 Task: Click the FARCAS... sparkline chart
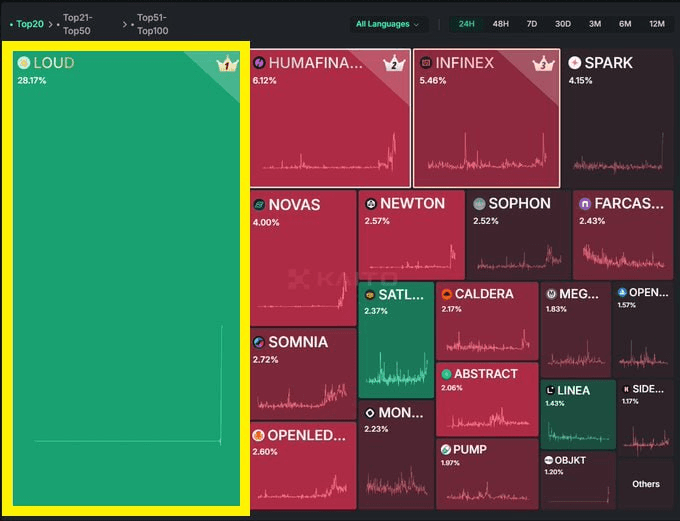coord(623,257)
